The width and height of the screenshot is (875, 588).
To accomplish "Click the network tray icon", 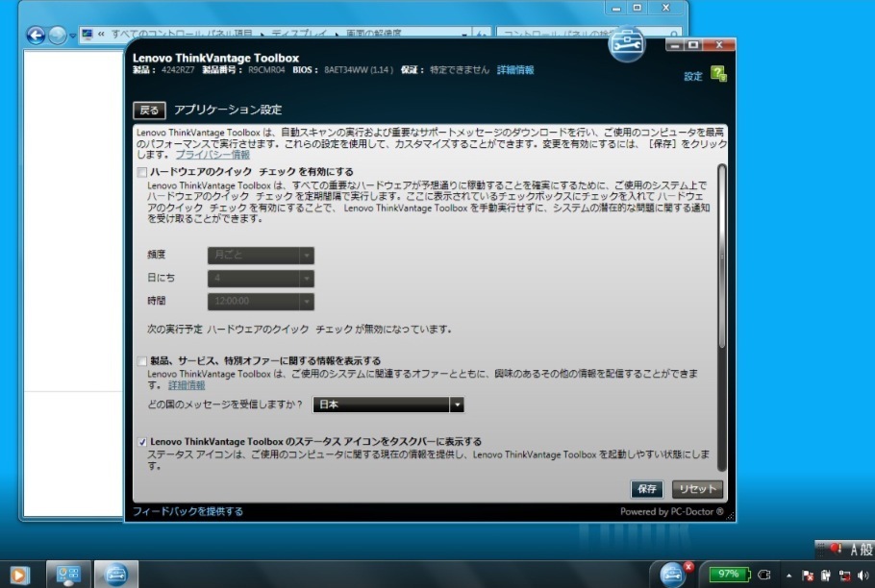I will 845,576.
